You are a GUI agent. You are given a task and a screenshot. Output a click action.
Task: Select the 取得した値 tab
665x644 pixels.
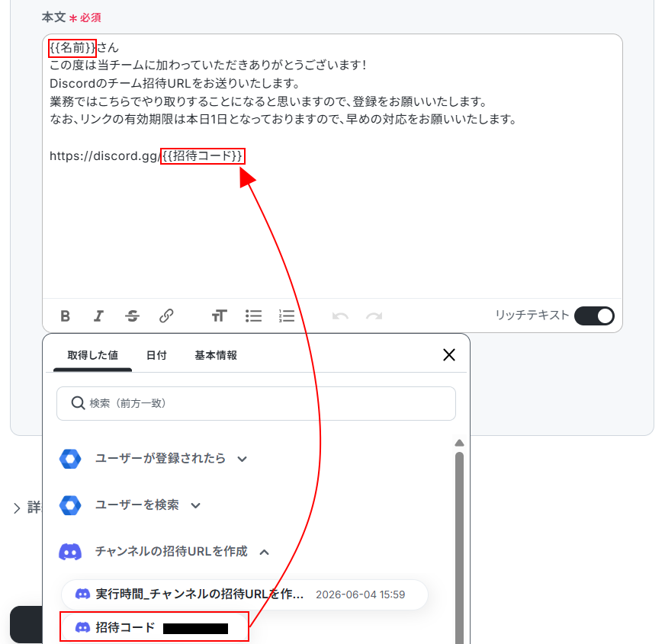[92, 355]
